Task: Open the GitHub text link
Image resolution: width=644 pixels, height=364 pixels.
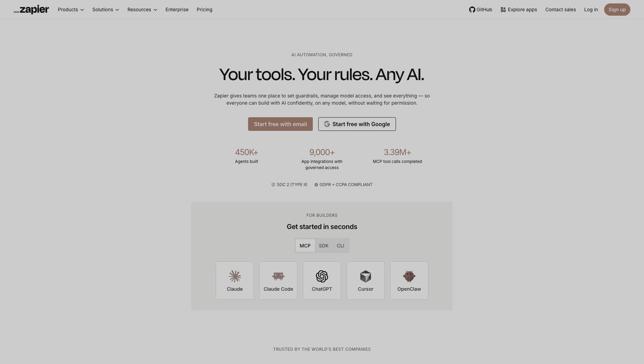Action: coord(484,10)
